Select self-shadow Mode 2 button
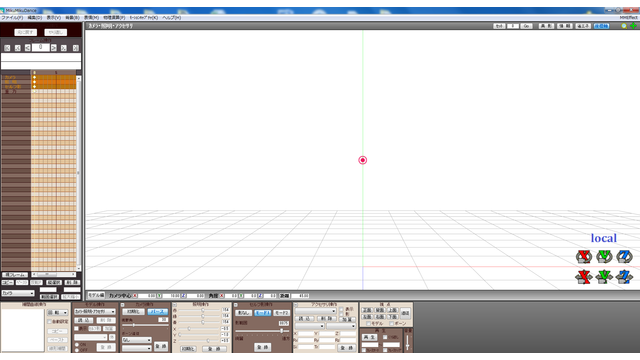The width and height of the screenshot is (640, 360). click(x=281, y=313)
